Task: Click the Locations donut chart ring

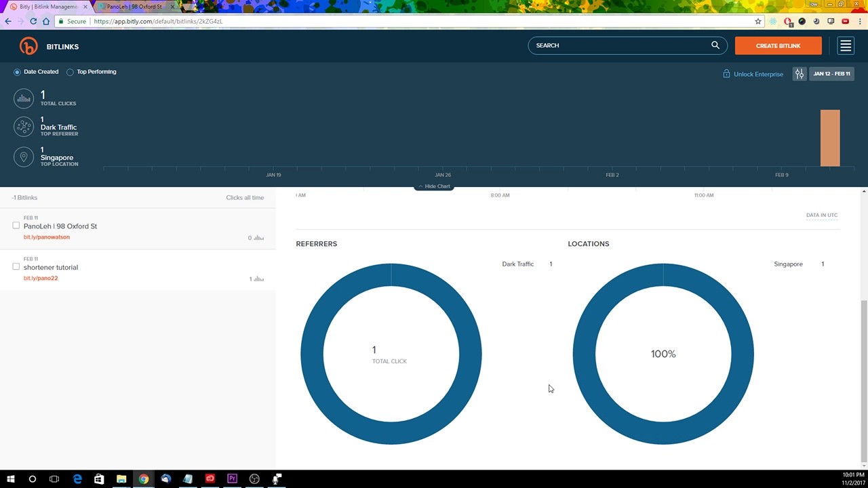Action: click(x=584, y=354)
